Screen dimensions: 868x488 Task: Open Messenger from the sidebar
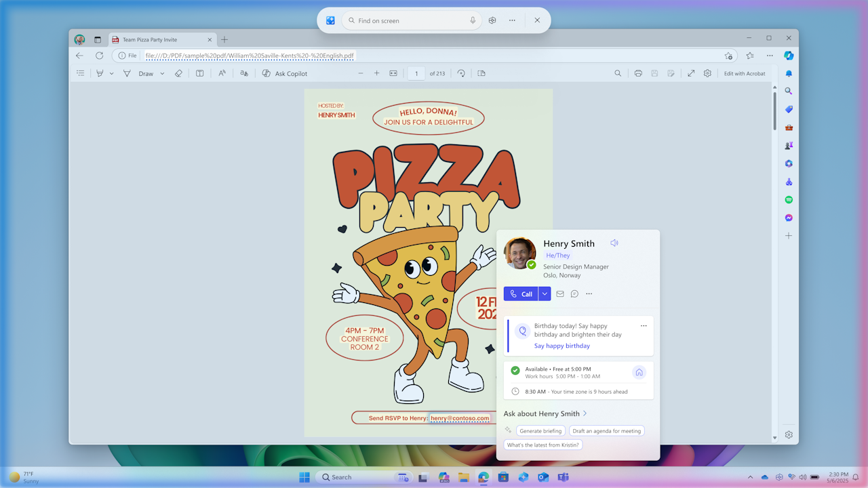click(x=788, y=218)
